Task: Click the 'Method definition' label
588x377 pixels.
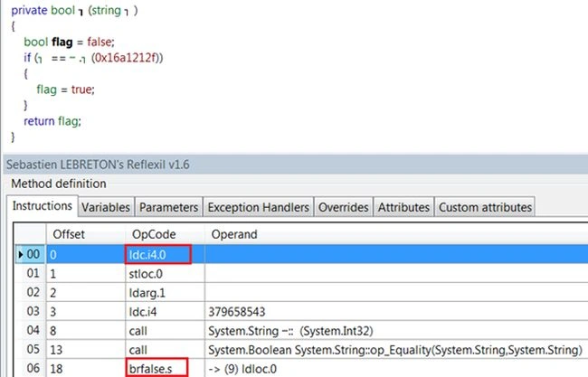Action: [59, 184]
